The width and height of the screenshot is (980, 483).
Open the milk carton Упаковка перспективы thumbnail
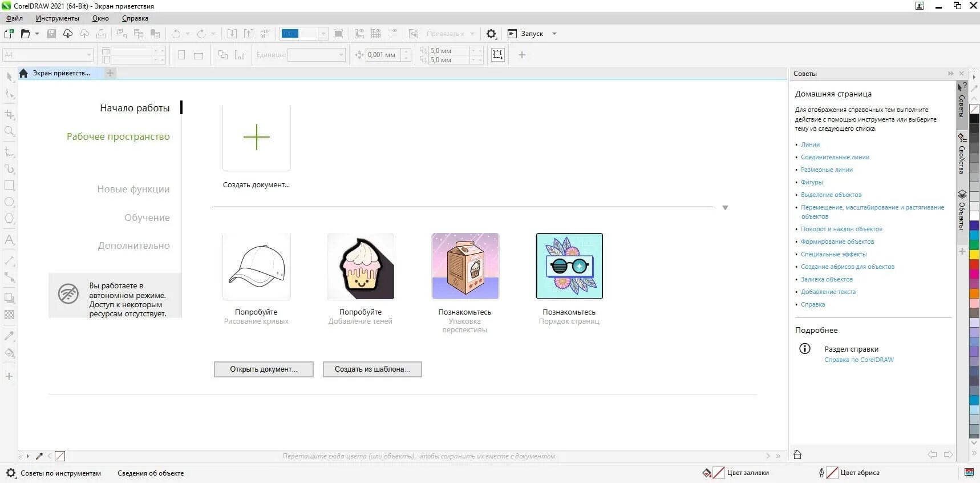click(465, 266)
